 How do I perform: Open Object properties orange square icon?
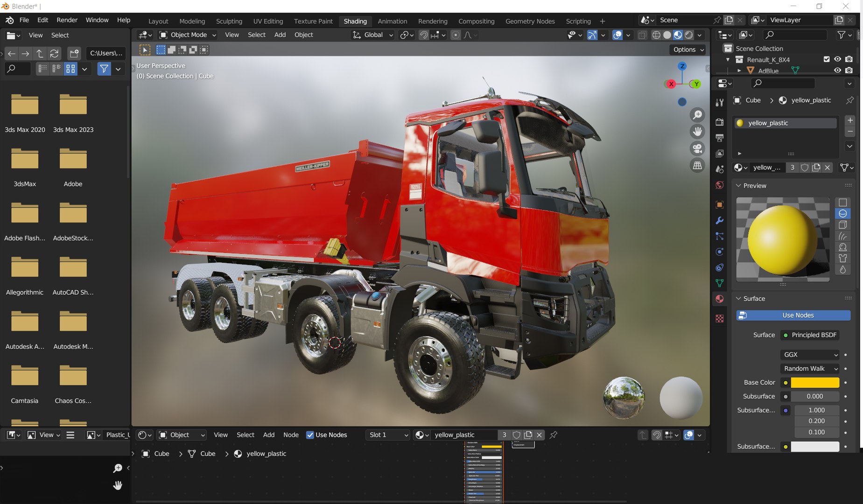point(720,204)
